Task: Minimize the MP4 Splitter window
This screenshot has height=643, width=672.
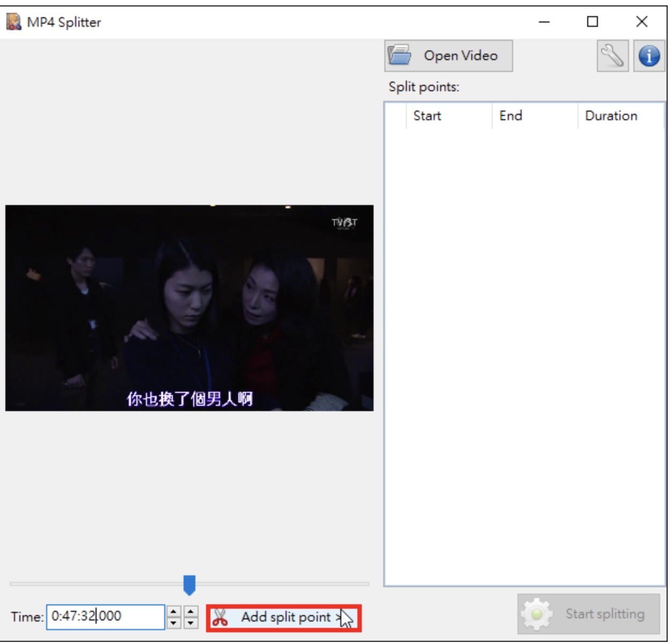Action: pos(544,22)
